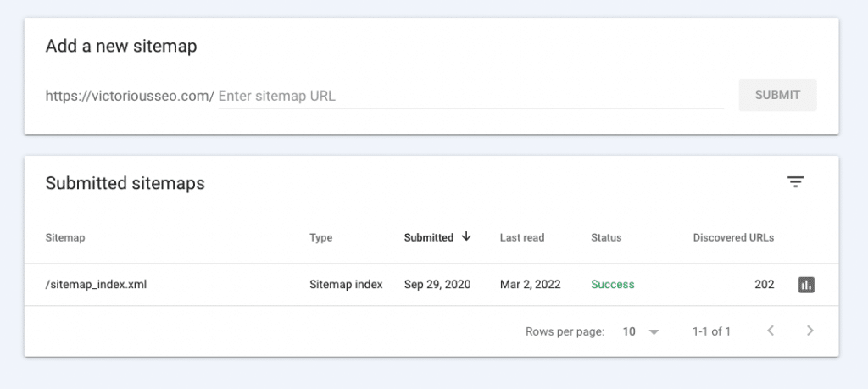
Task: Expand the Rows per page dropdown arrow
Action: pos(654,332)
